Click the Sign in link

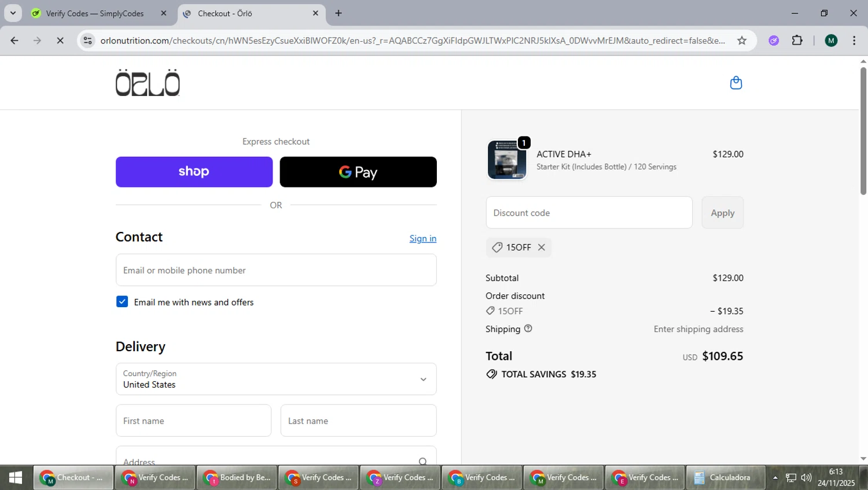pyautogui.click(x=423, y=238)
